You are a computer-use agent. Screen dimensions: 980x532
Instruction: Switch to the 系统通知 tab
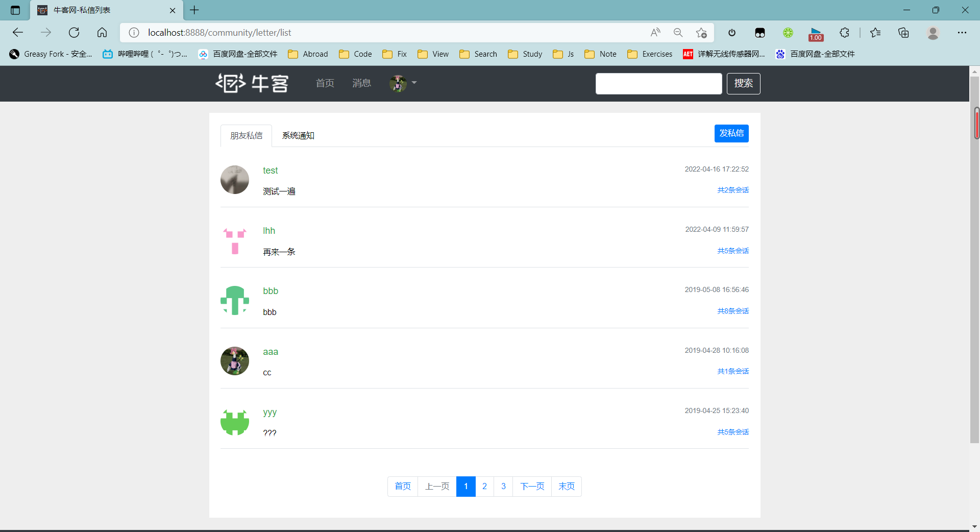click(x=298, y=136)
